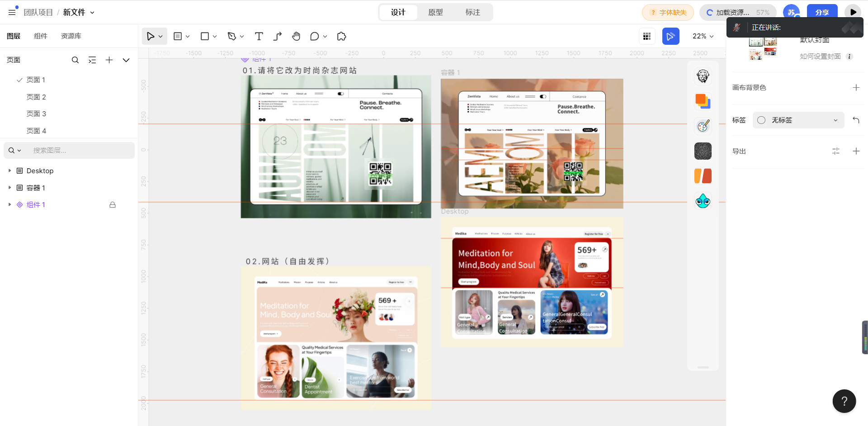Open the 新文件 file name dropdown
Screen dimensions: 868x426
coord(92,13)
